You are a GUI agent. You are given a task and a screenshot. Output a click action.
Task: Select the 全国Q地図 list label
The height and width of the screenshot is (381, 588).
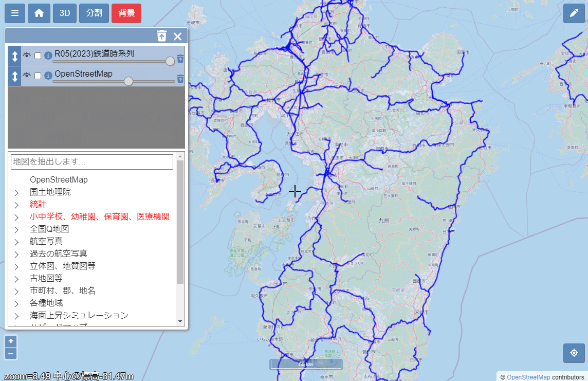tap(49, 229)
